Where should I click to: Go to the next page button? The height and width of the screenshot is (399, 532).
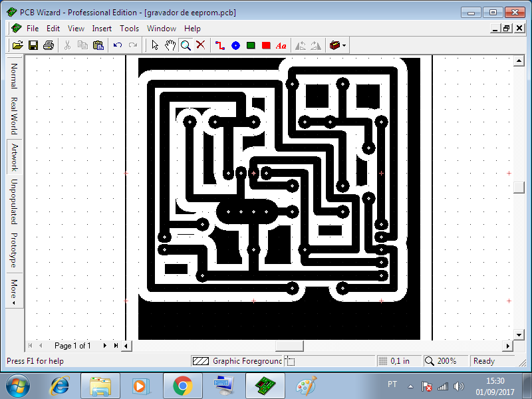105,345
